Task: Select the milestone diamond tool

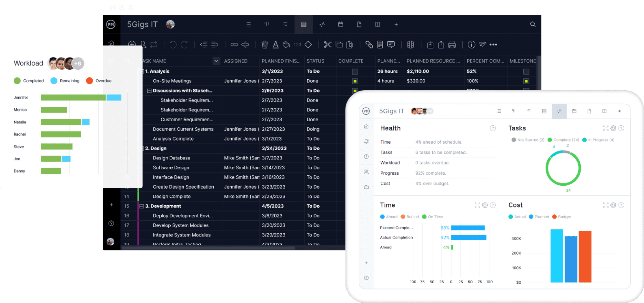Action: tap(308, 44)
